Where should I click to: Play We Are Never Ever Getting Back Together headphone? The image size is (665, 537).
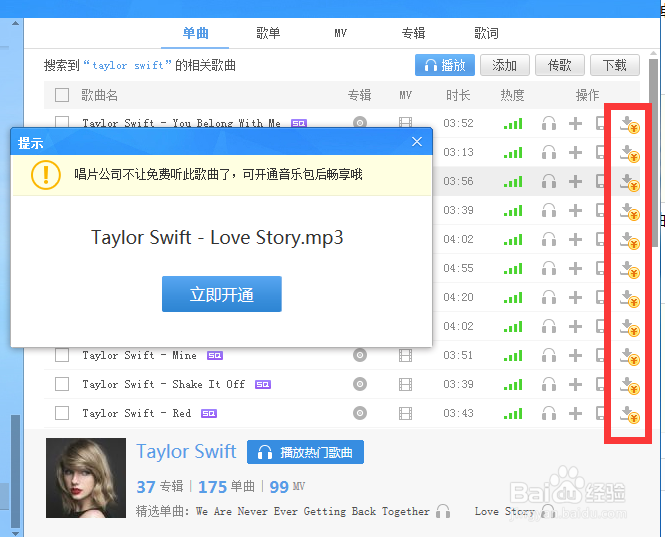pyautogui.click(x=443, y=511)
